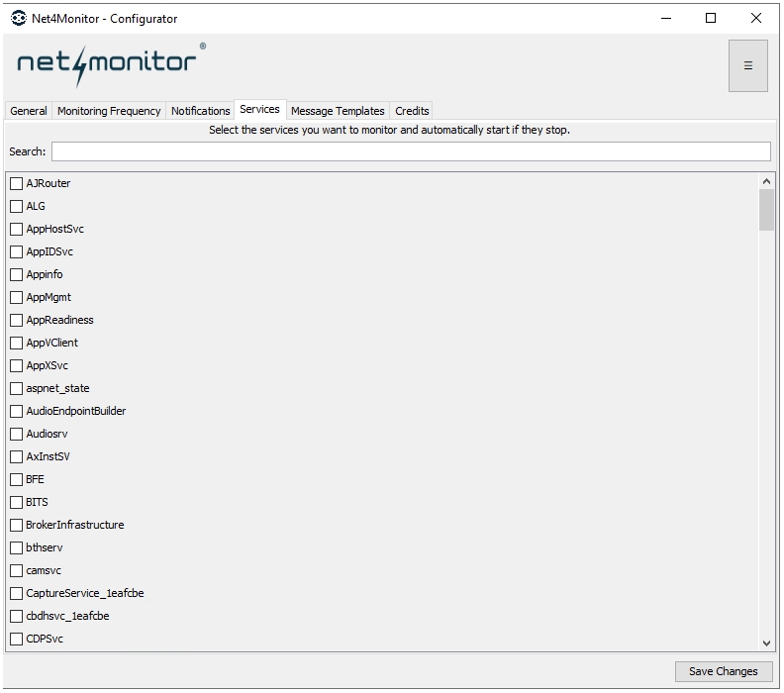Close the Net4Monitor Configurator window
Viewport: 784px width, 693px height.
click(x=756, y=19)
